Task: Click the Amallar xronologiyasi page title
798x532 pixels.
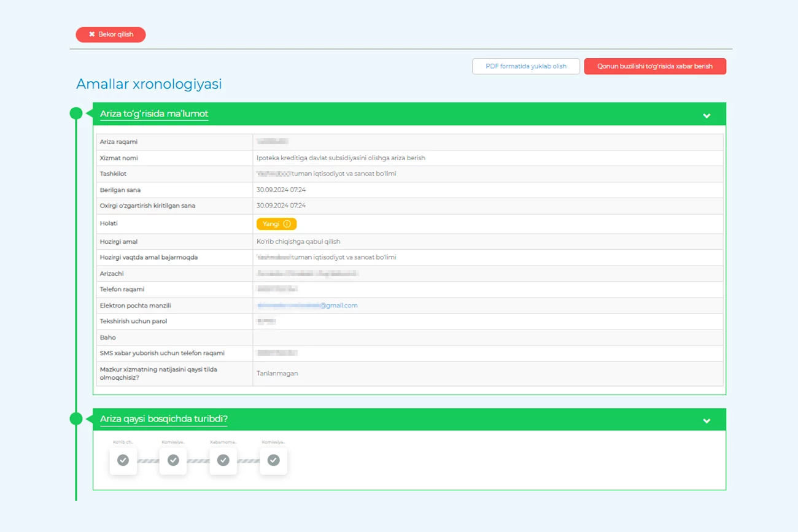Action: 149,84
